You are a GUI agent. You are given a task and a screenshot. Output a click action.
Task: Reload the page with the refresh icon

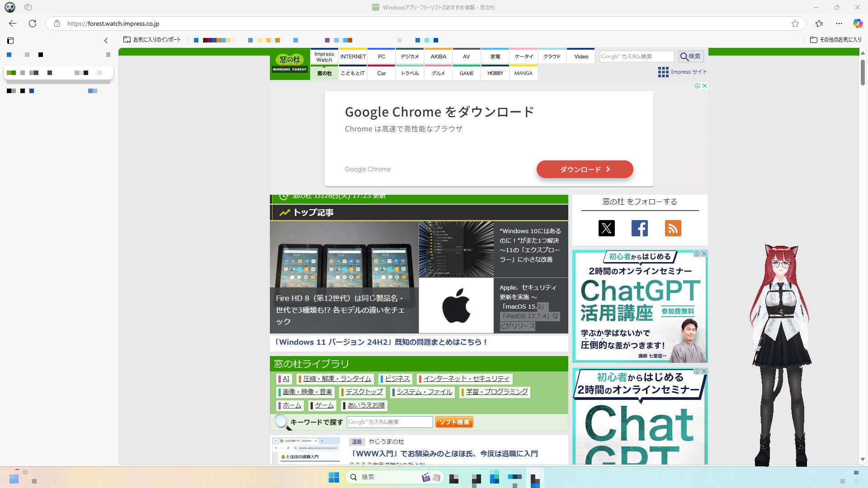(33, 23)
